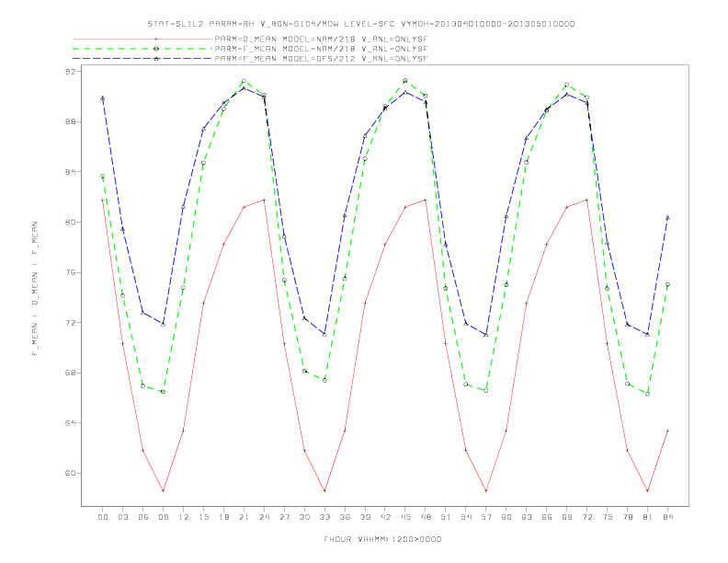728x563 pixels.
Task: Click x-axis forecast hour label 12
Action: 184,517
